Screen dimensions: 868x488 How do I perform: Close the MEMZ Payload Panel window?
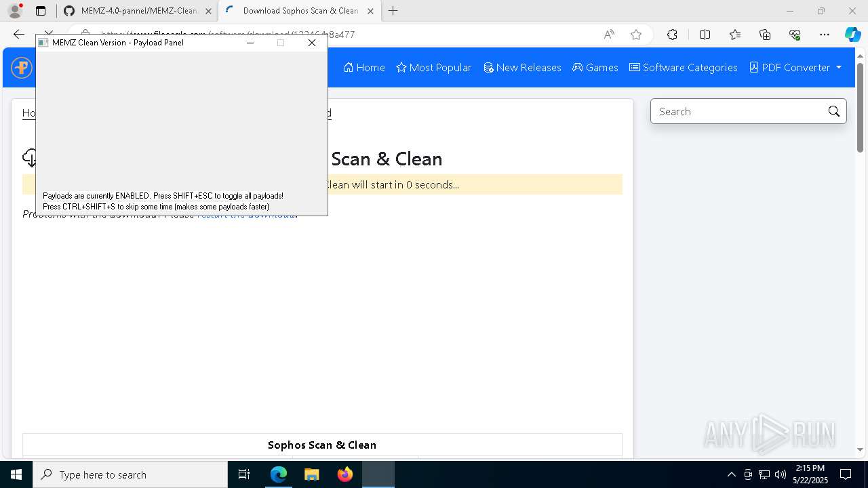pos(312,42)
